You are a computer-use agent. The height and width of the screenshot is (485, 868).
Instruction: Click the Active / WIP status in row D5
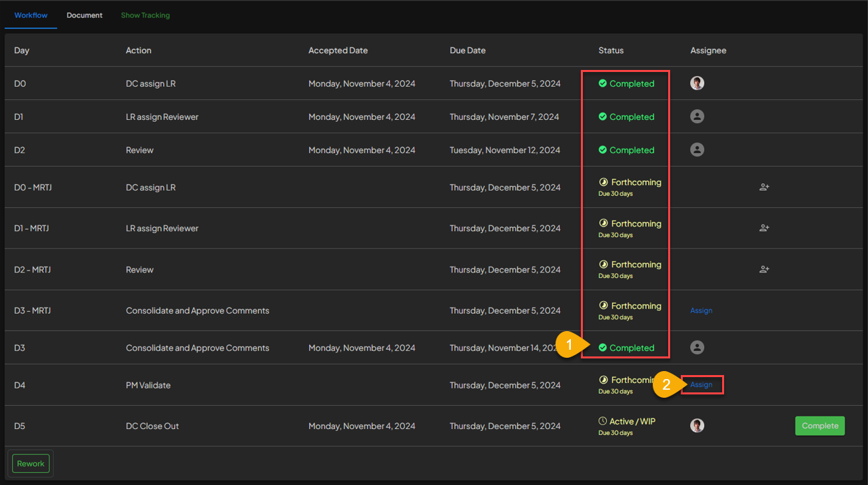(x=632, y=422)
